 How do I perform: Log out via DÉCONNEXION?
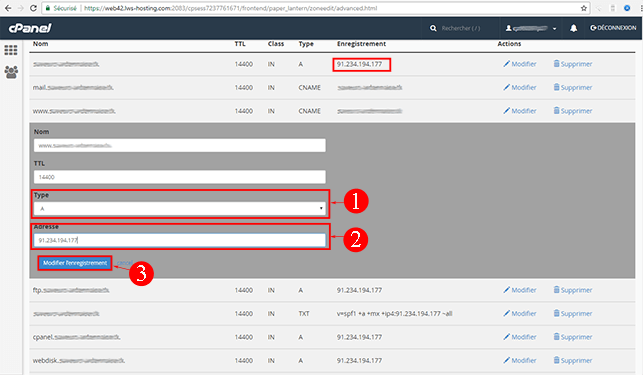(613, 28)
